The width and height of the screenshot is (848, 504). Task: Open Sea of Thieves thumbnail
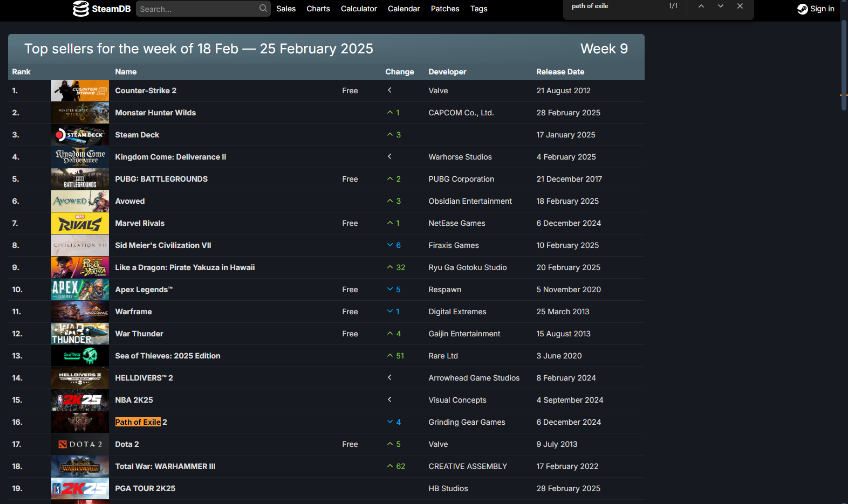pyautogui.click(x=80, y=356)
